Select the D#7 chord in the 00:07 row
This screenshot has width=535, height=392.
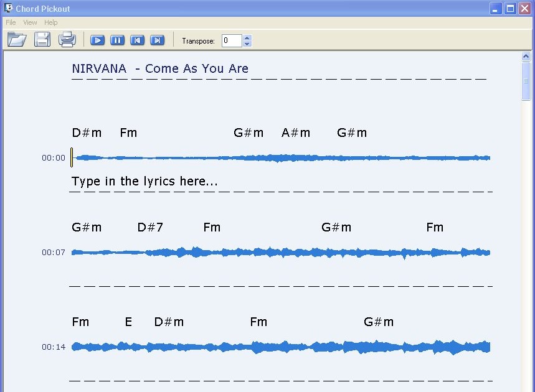[x=150, y=227]
